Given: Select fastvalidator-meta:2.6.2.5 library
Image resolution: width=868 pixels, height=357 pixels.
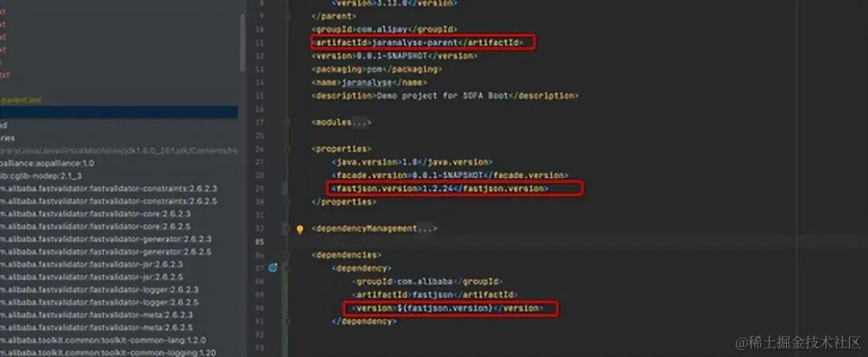Looking at the screenshot, I should (96, 328).
